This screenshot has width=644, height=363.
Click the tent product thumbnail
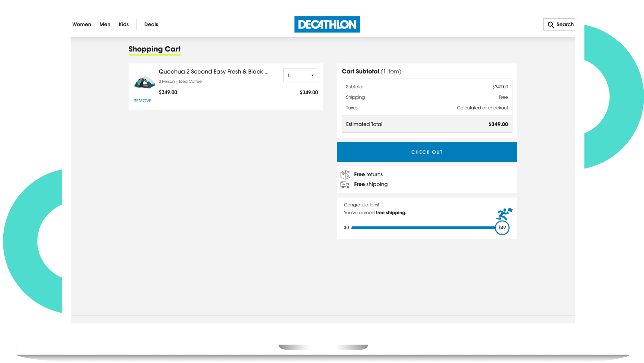144,82
